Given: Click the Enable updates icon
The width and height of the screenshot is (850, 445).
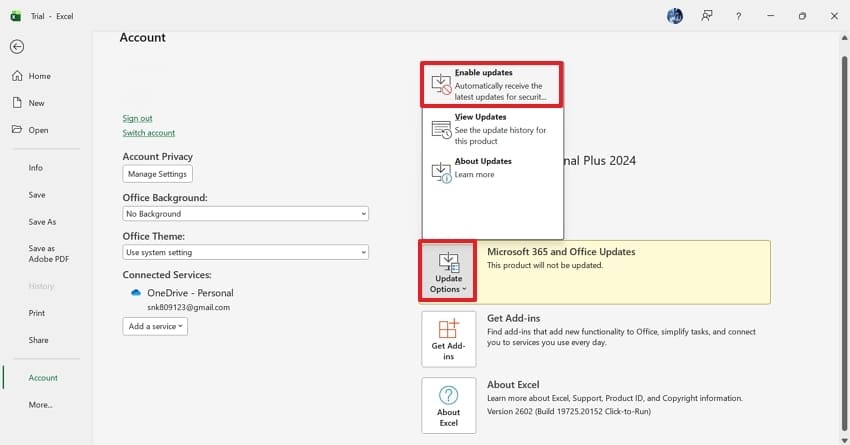Looking at the screenshot, I should [441, 85].
